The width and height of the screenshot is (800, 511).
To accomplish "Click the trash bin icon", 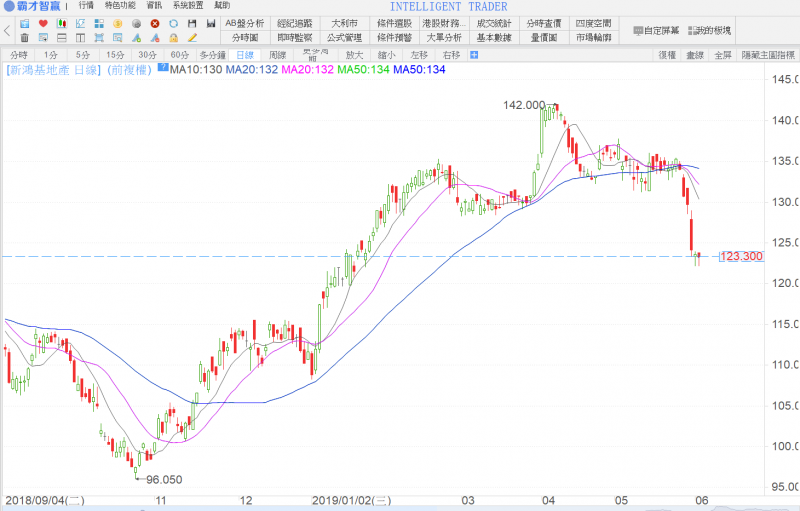I will [x=24, y=38].
